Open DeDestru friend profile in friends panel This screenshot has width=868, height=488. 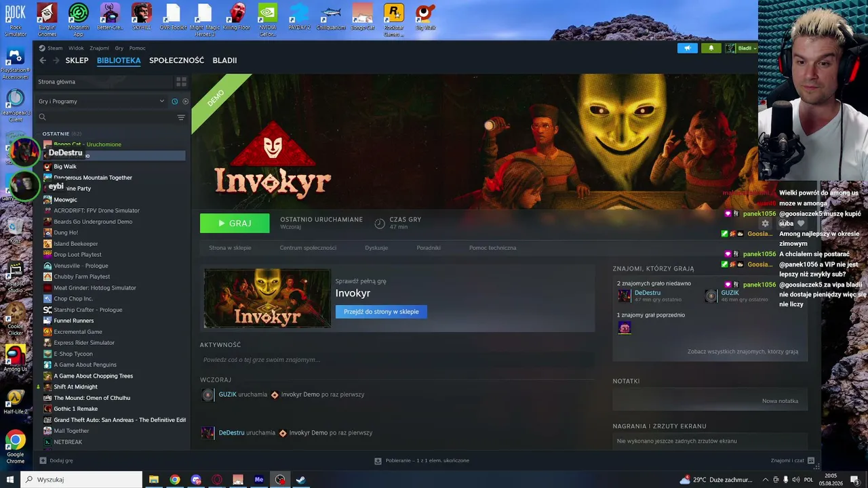(648, 293)
